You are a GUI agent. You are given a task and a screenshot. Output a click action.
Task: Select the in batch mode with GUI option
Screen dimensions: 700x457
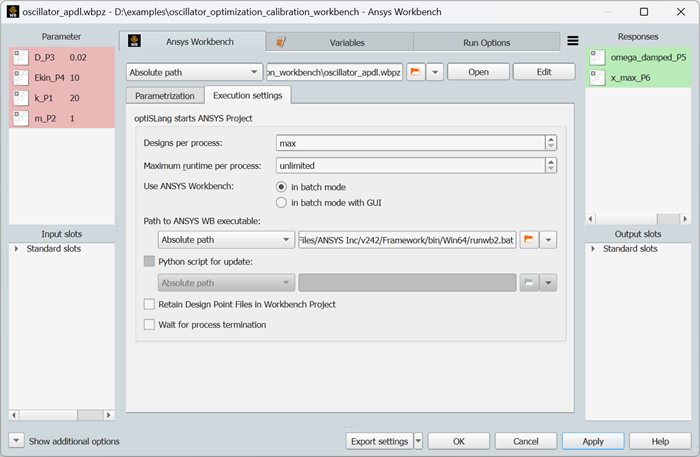(x=282, y=203)
